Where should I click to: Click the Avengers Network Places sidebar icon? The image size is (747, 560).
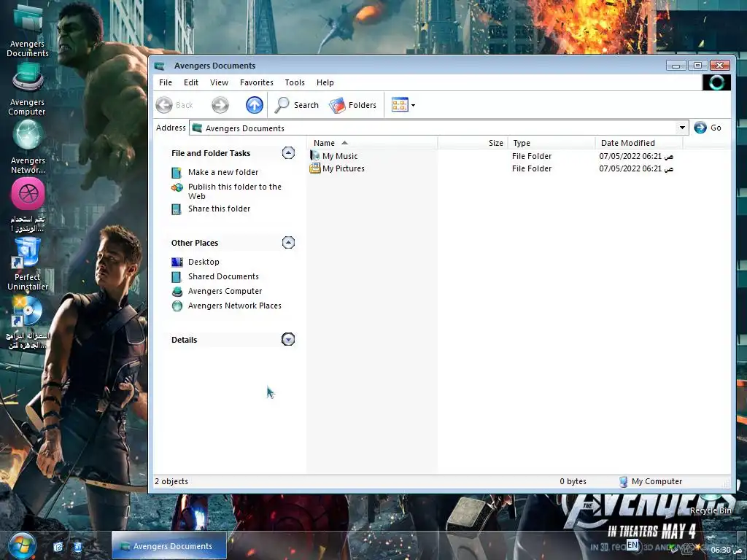[177, 306]
